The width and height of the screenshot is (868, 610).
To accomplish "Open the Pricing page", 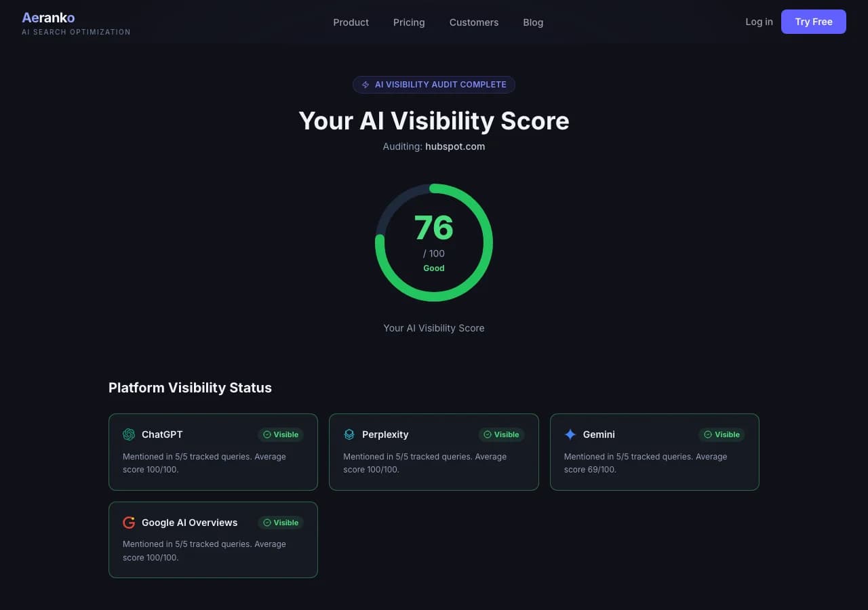I will click(x=409, y=22).
